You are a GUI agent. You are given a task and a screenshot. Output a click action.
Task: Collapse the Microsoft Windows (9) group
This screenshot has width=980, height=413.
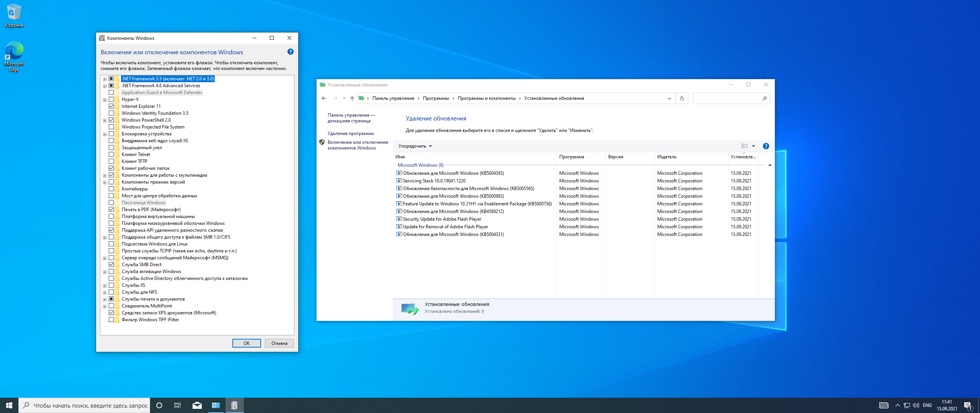tap(770, 165)
